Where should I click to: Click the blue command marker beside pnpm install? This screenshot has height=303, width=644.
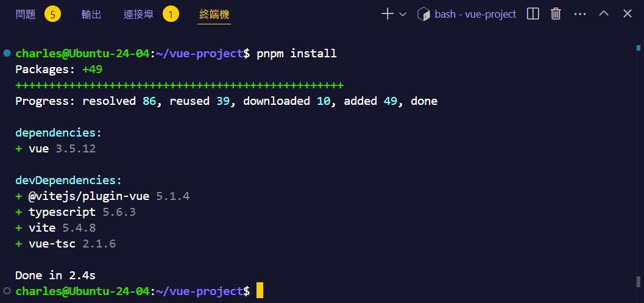[x=7, y=54]
